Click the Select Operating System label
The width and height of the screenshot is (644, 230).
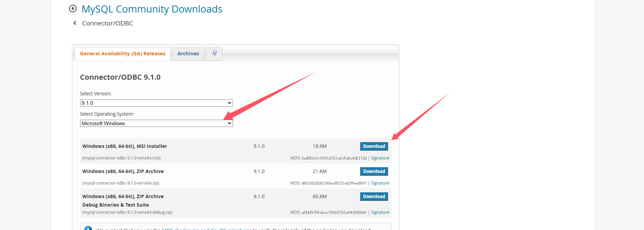107,114
